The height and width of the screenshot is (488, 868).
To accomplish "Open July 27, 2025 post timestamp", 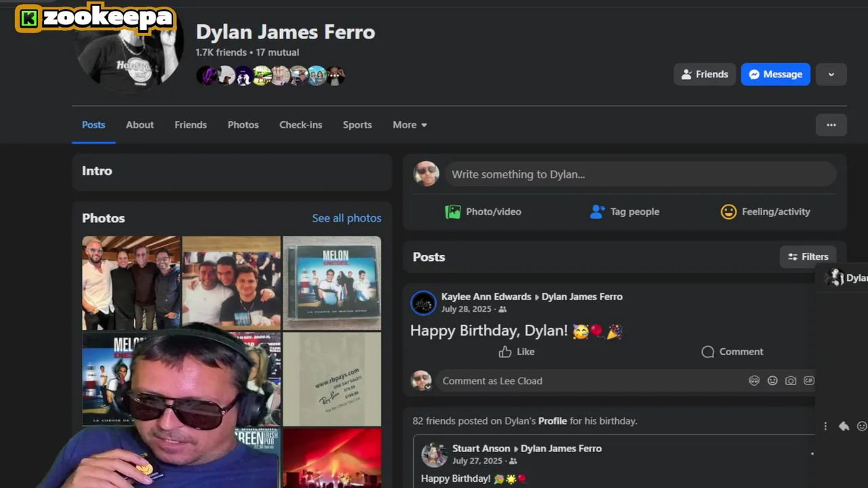I will click(477, 461).
